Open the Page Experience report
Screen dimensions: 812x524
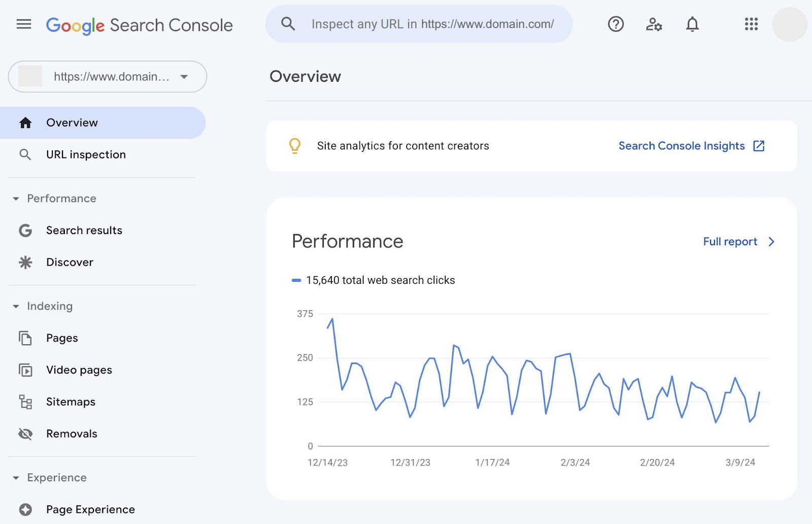(90, 509)
